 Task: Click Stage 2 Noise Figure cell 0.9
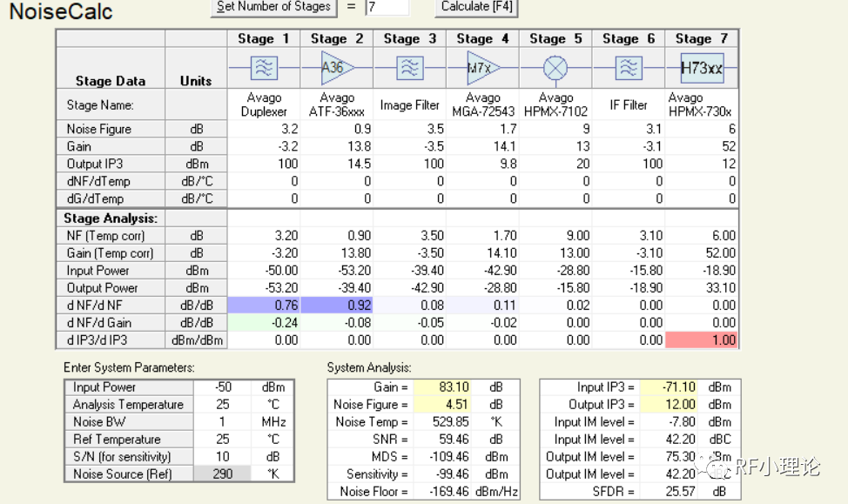pyautogui.click(x=336, y=129)
